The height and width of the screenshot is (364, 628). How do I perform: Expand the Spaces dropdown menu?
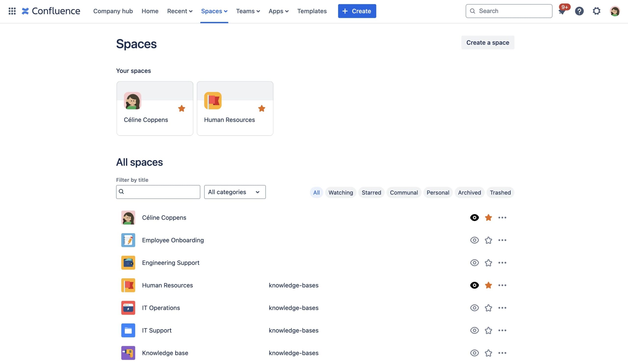(214, 11)
